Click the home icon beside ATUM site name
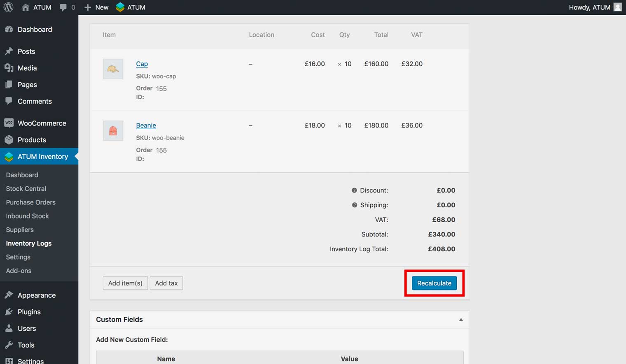The width and height of the screenshot is (626, 364). point(26,7)
